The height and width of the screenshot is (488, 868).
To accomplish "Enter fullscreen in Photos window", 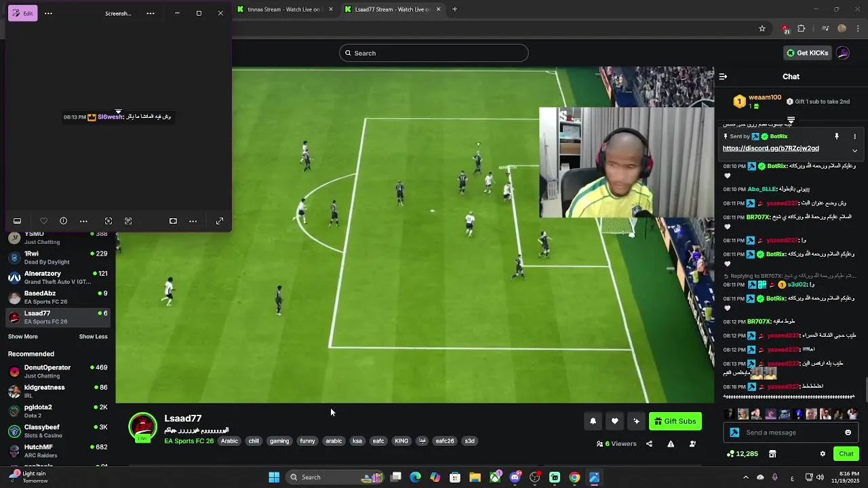I will point(220,221).
